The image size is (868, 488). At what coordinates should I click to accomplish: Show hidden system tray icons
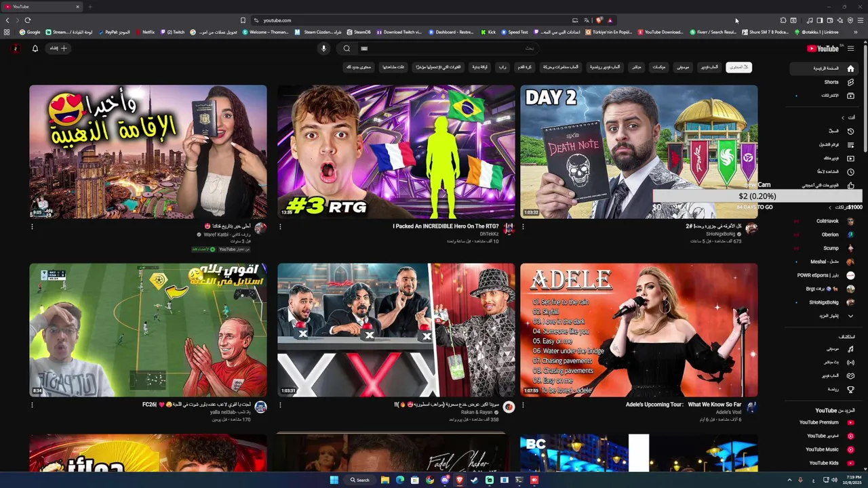pyautogui.click(x=789, y=480)
